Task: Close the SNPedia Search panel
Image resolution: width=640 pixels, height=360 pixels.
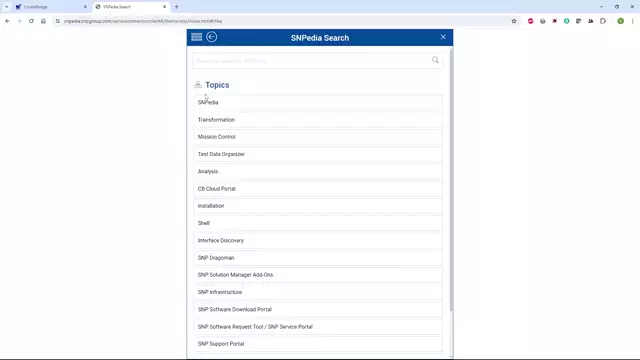Action: click(x=443, y=37)
